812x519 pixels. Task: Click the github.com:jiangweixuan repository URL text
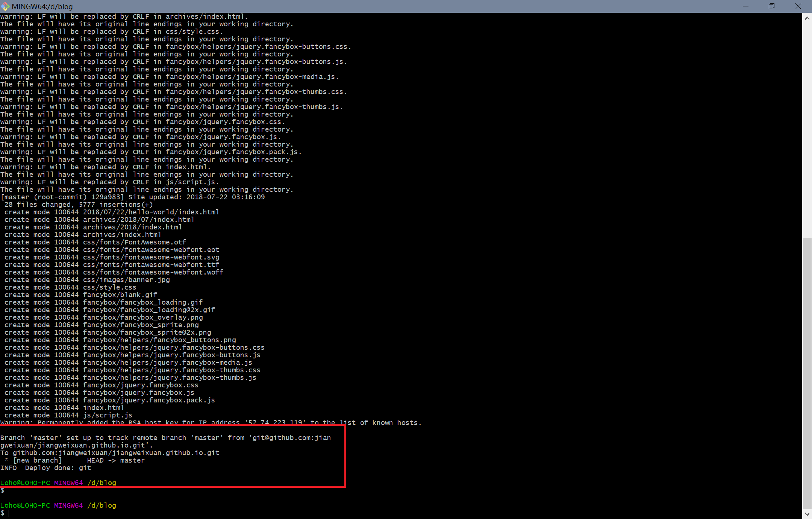pos(116,453)
